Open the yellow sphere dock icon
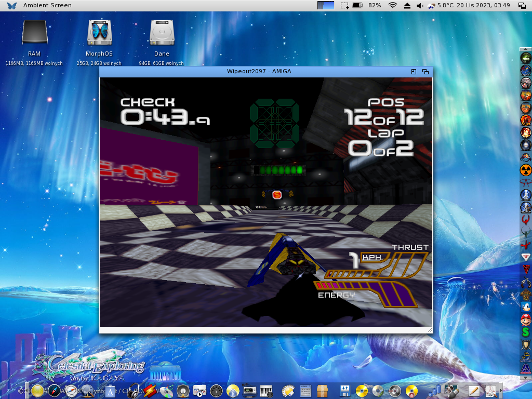The height and width of the screenshot is (399, 532). 37,391
